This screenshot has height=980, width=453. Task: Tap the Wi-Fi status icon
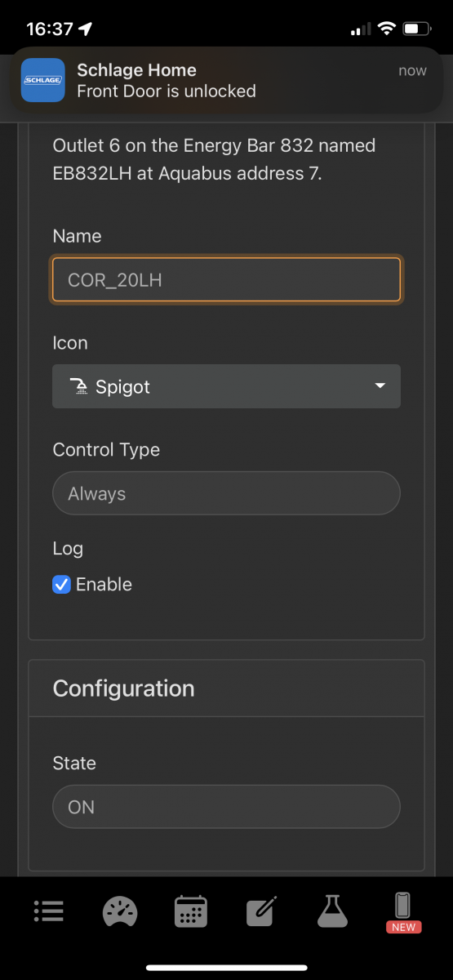coord(385,29)
